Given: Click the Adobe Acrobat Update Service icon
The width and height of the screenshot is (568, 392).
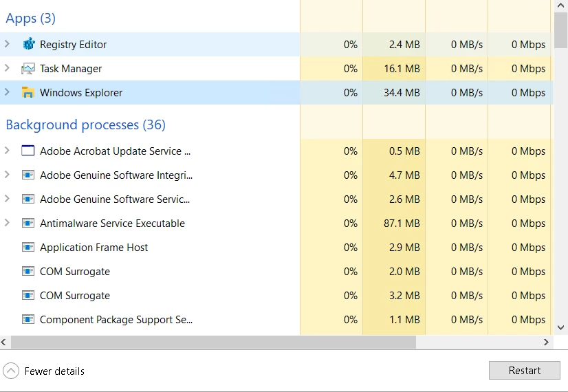Looking at the screenshot, I should click(28, 151).
